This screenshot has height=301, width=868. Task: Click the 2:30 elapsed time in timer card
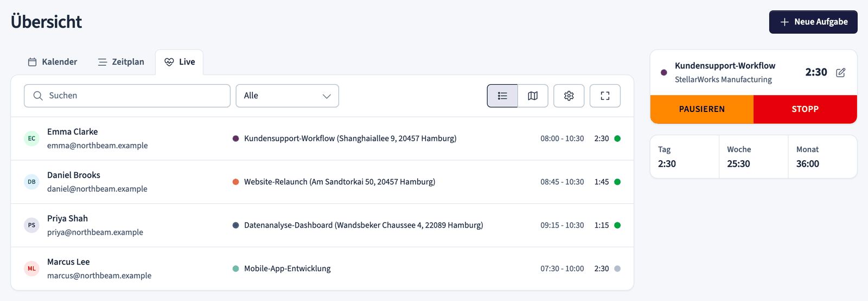point(816,72)
